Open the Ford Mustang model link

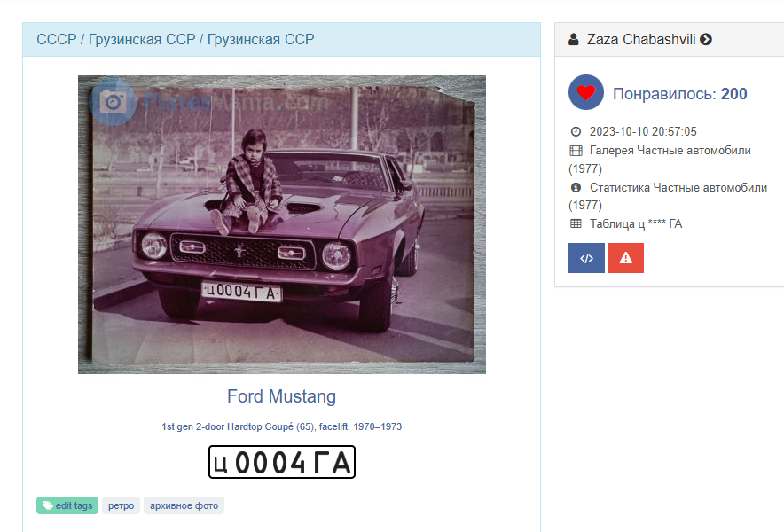pyautogui.click(x=281, y=396)
